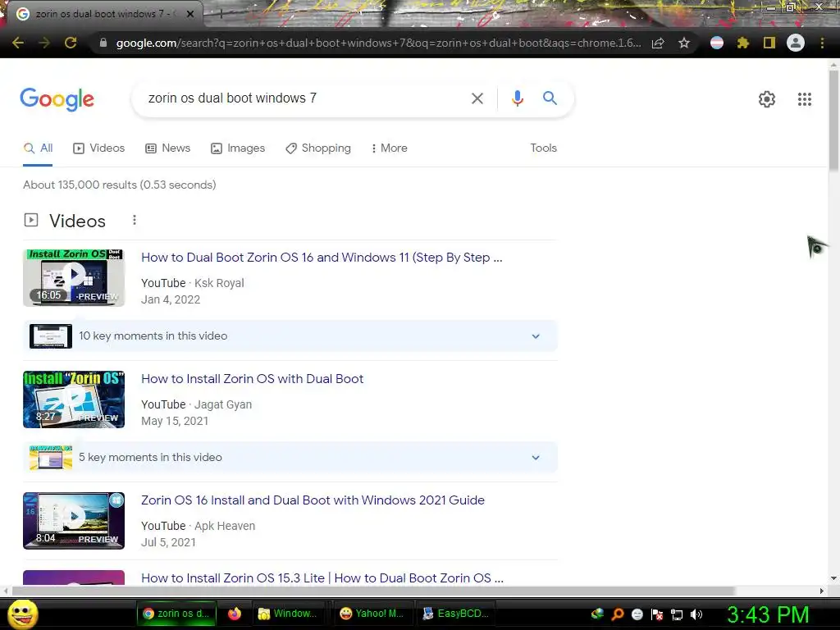
Task: Open 'Zorin OS 16 Install and Dual Boot with Windows 2021 Guide'
Action: coord(313,500)
